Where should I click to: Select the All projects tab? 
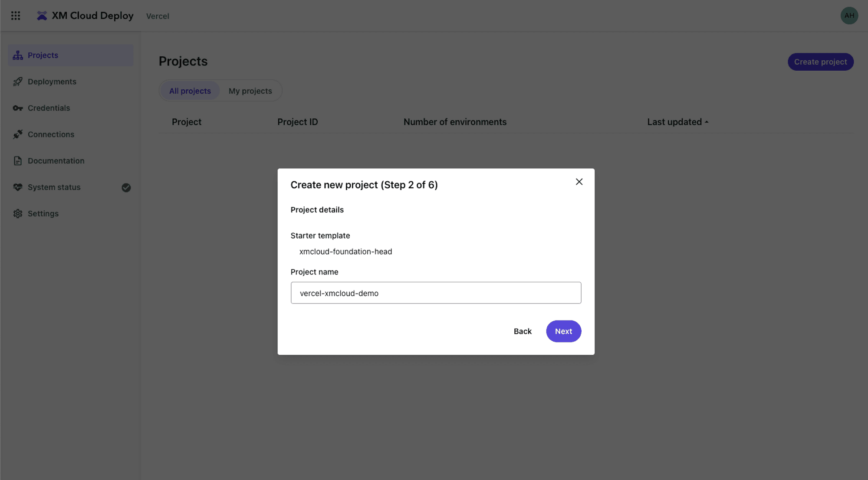tap(190, 91)
